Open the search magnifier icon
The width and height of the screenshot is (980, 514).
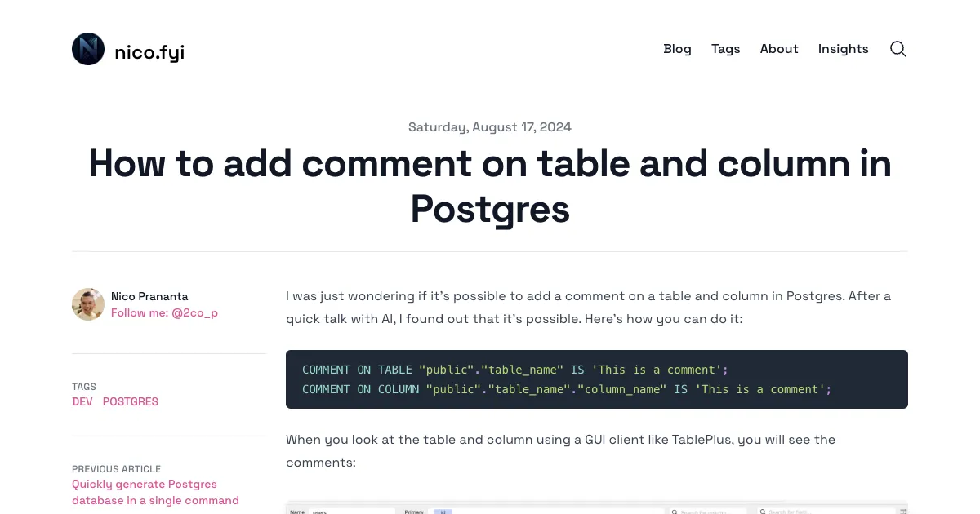tap(898, 49)
